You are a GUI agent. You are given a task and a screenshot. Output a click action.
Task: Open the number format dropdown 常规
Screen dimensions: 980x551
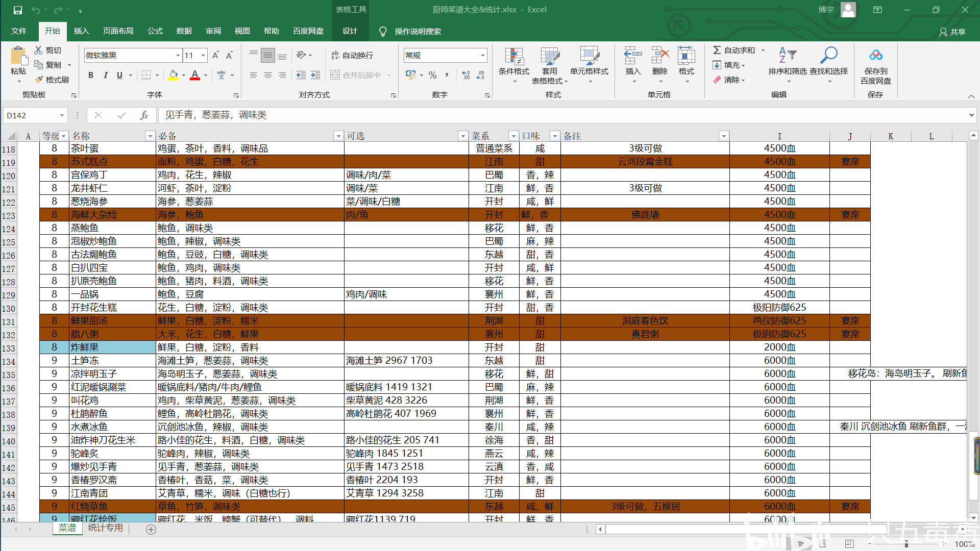[482, 55]
